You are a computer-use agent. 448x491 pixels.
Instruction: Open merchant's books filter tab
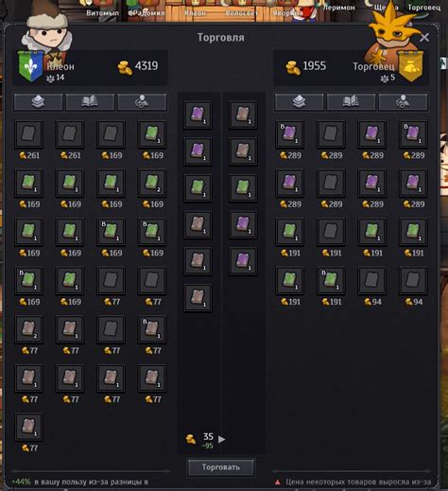pos(351,102)
